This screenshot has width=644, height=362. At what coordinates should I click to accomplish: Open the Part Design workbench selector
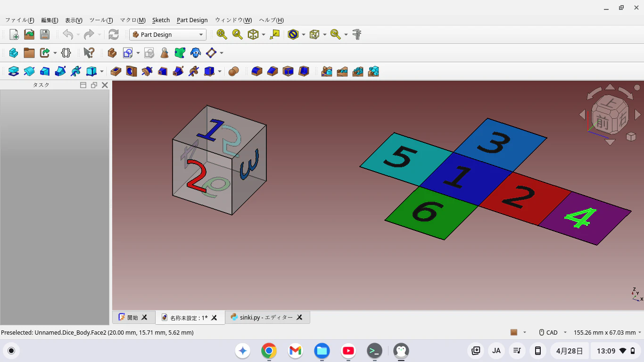coord(168,34)
